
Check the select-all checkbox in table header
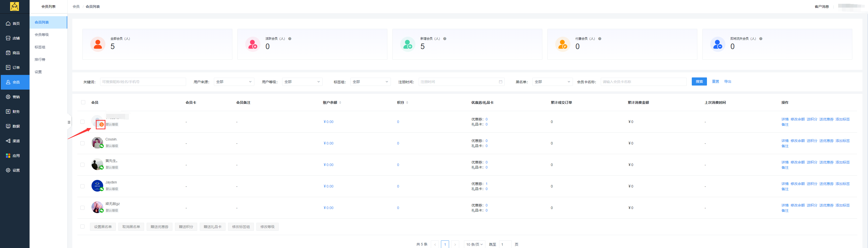(83, 102)
